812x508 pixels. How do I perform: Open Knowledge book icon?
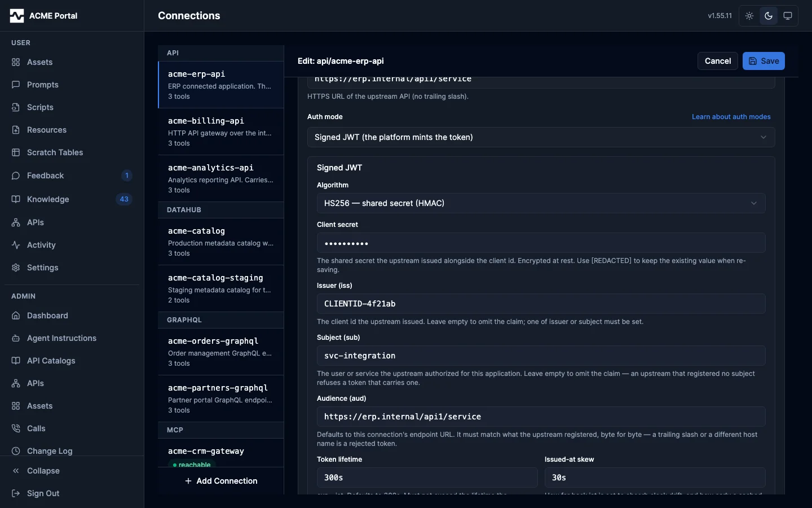coord(16,199)
